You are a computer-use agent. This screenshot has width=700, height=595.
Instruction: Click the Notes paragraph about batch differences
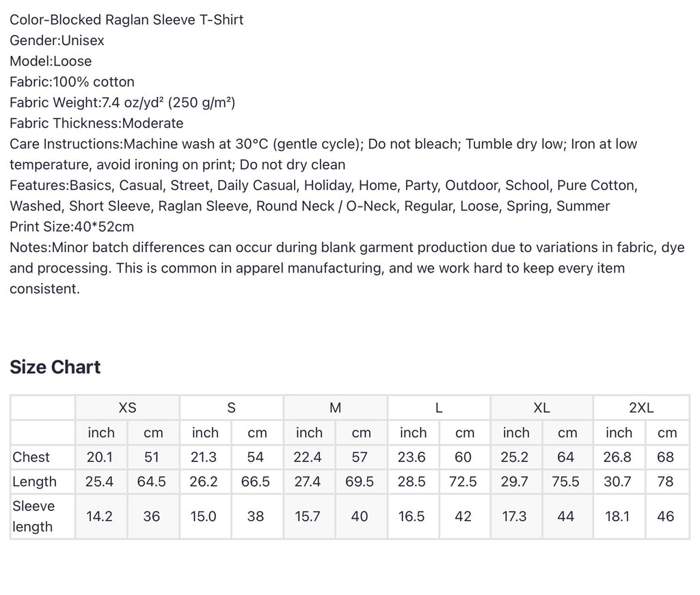[347, 268]
